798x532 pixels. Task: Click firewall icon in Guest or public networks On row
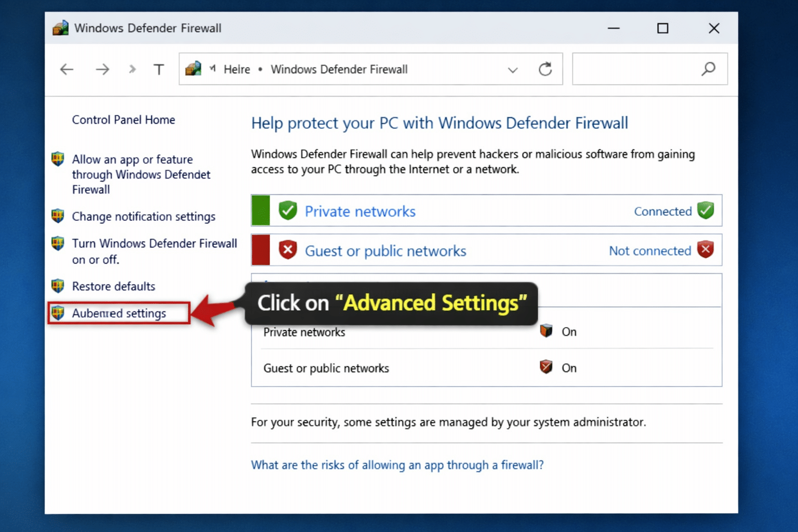[x=546, y=367]
